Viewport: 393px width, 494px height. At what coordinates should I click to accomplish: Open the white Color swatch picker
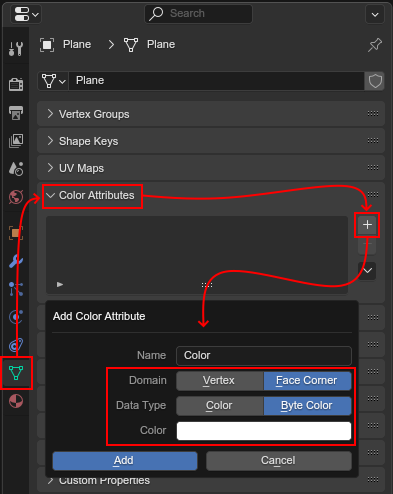pos(264,431)
